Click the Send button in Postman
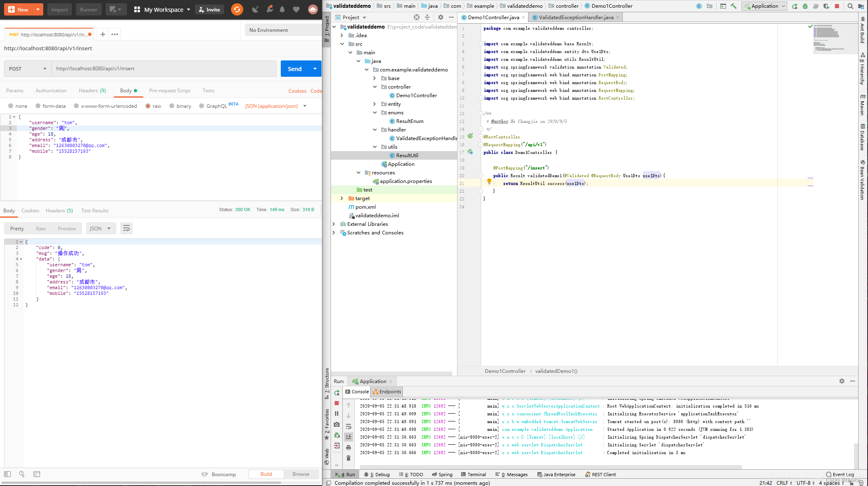The height and width of the screenshot is (486, 868). [294, 69]
